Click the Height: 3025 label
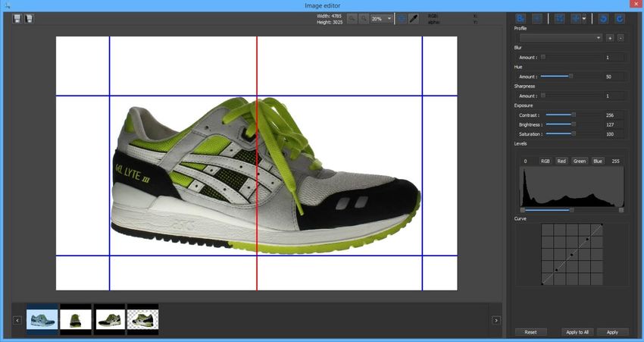Viewport: 644px width, 342px height. pyautogui.click(x=330, y=22)
